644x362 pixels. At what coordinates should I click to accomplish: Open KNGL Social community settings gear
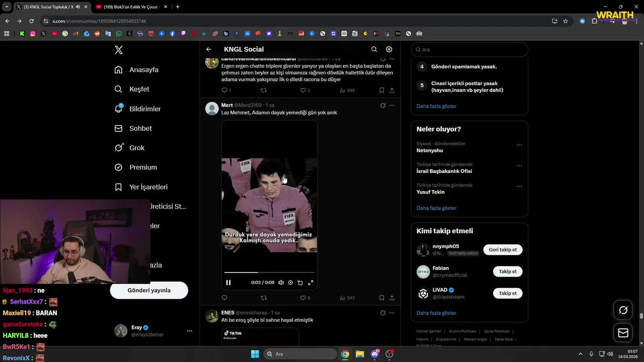[389, 49]
